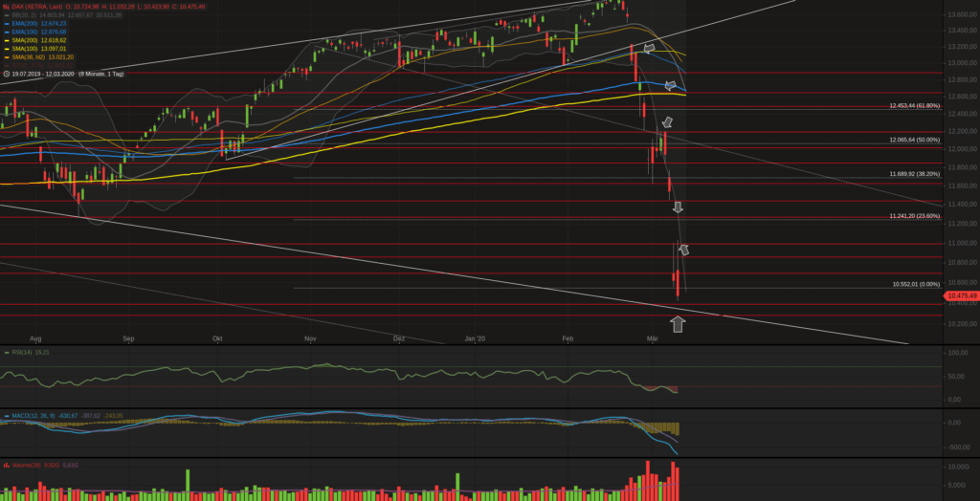The height and width of the screenshot is (501, 980).
Task: Select the DAX (XETRA, Last) series title
Action: click(37, 7)
